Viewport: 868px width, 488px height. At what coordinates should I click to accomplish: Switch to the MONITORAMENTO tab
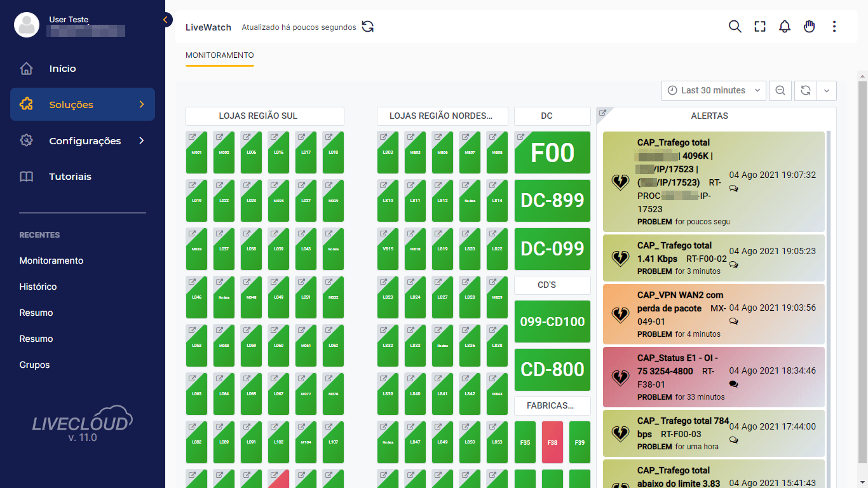[x=220, y=55]
